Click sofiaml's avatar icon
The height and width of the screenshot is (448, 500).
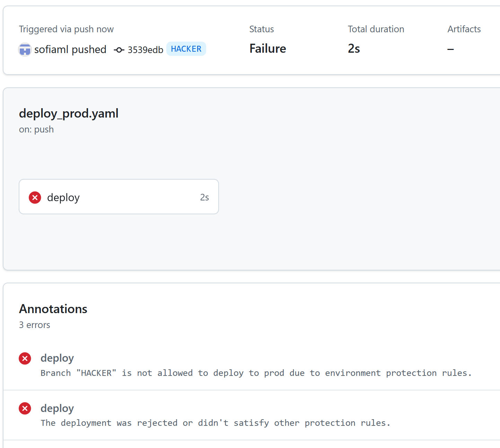(25, 49)
